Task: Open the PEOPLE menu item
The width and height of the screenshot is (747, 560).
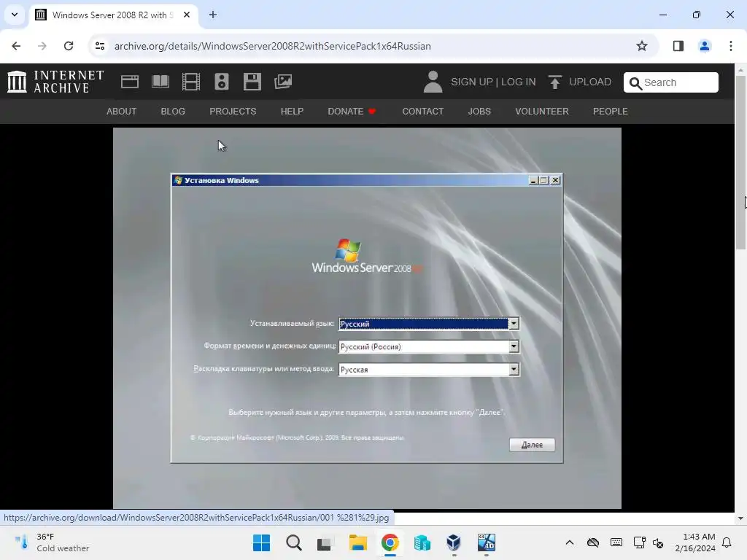Action: point(611,112)
